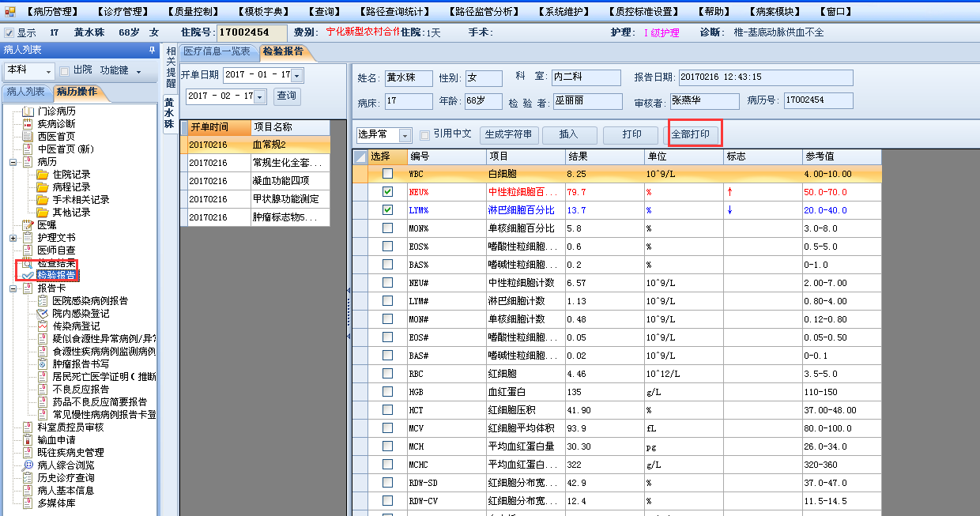Open the 质量控制 menu
This screenshot has height=516, width=980.
pos(194,11)
